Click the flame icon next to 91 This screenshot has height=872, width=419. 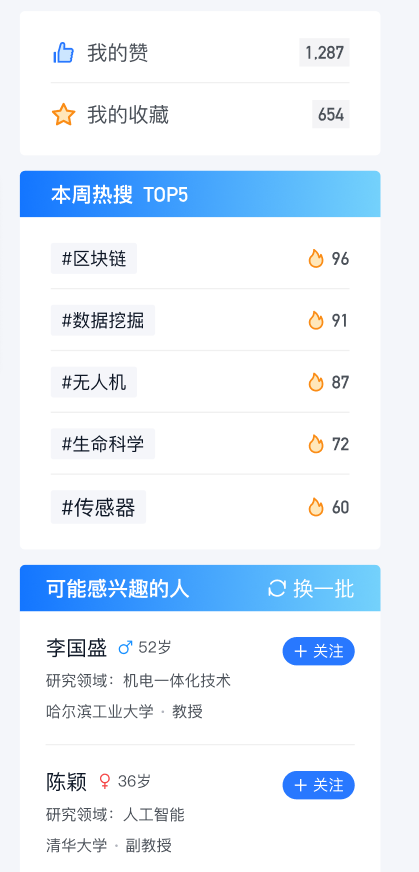(316, 320)
